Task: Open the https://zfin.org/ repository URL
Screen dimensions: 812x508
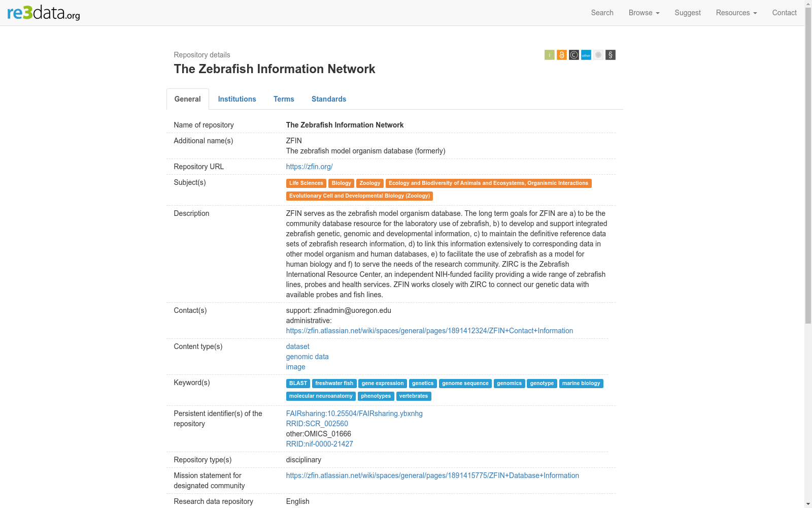Action: coord(309,167)
